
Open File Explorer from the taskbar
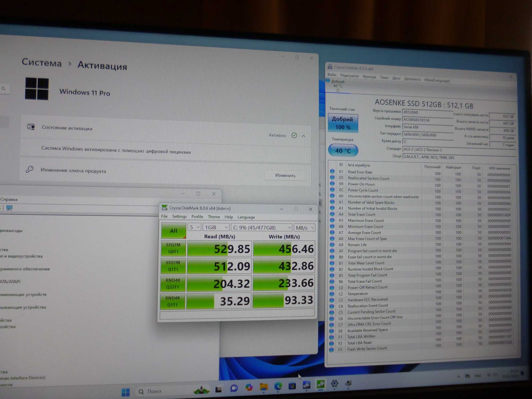264,387
